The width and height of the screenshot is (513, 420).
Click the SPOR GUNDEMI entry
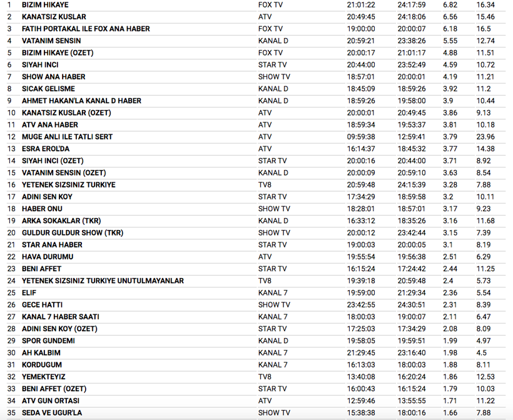click(x=48, y=341)
